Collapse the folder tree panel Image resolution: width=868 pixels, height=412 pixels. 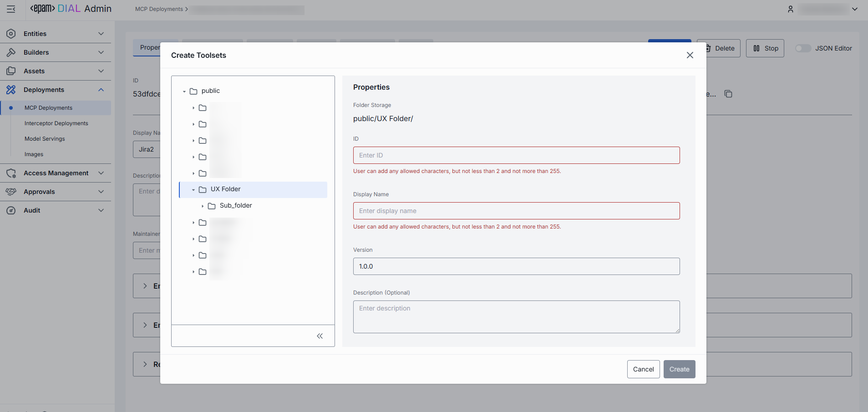pyautogui.click(x=320, y=336)
